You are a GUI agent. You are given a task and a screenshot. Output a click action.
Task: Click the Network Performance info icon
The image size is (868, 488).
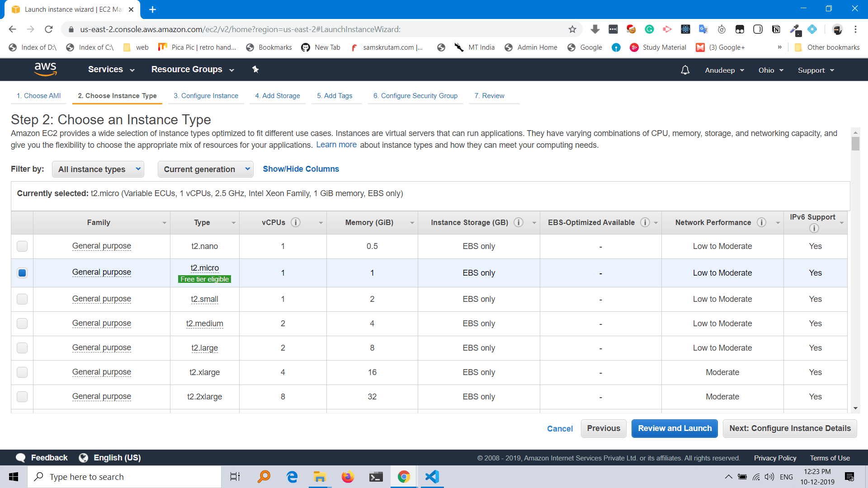tap(762, 222)
